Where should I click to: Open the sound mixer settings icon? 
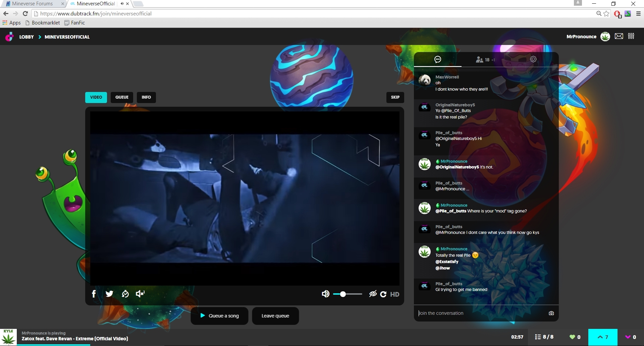click(x=631, y=36)
